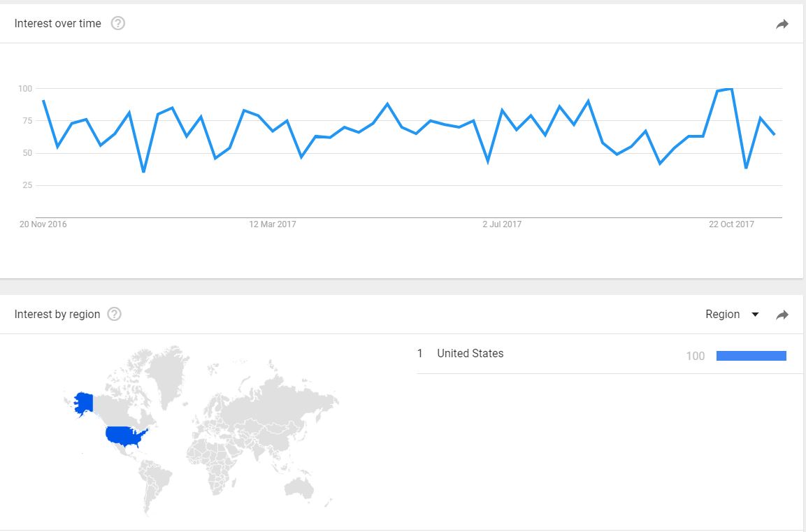
Task: Click the Interest over time heading
Action: coord(57,23)
